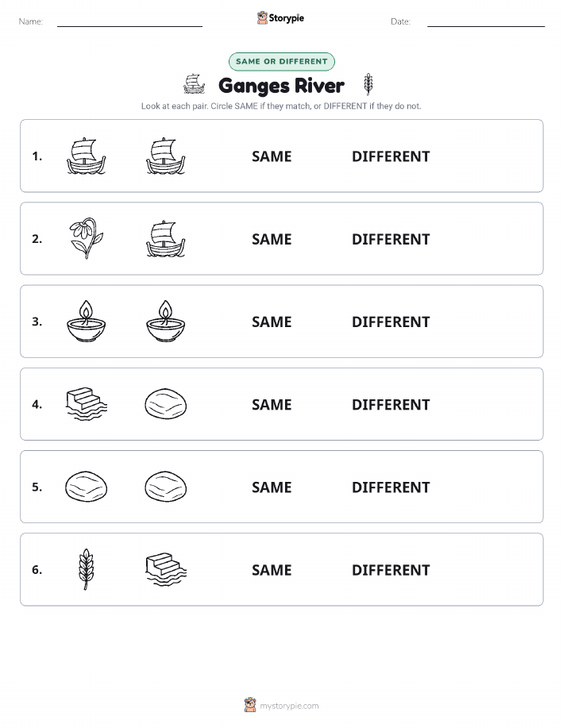Click the sailboat icon beside the title
563x728 pixels.
pyautogui.click(x=195, y=84)
